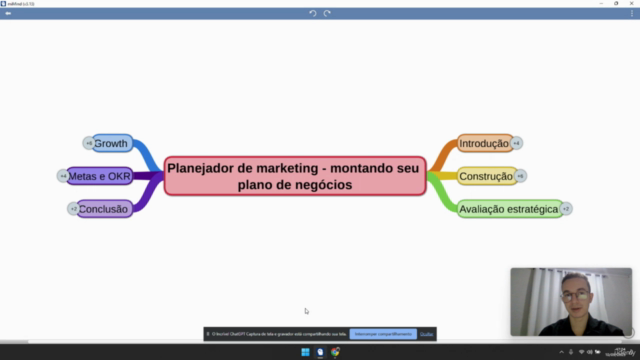Click the presenter webcam thumbnail

point(571,302)
